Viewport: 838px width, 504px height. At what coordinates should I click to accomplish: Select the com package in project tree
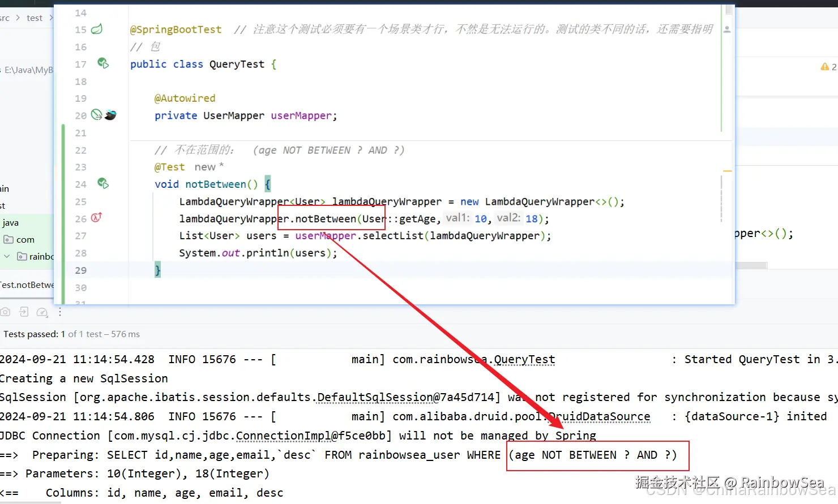[x=25, y=239]
